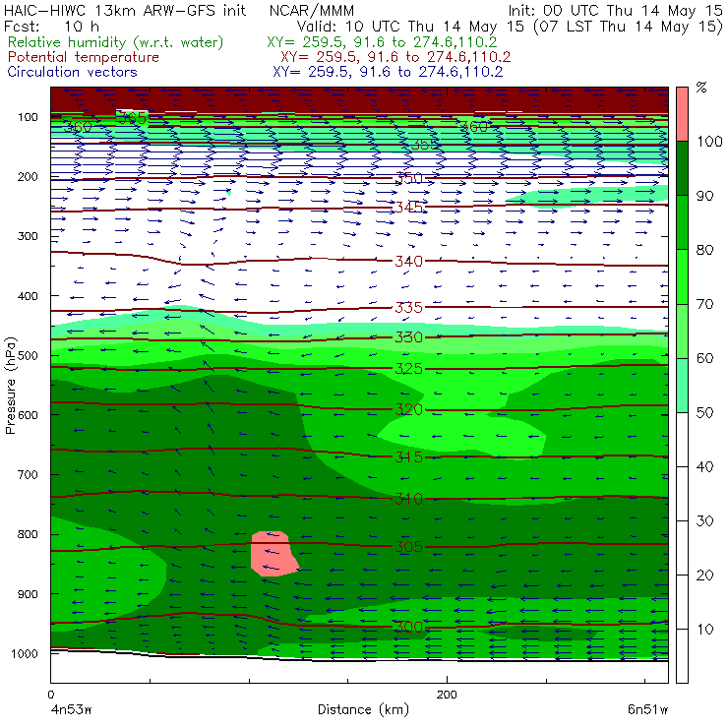Click the 'Circulation vectors' legend label
The height and width of the screenshot is (728, 728).
[x=73, y=72]
